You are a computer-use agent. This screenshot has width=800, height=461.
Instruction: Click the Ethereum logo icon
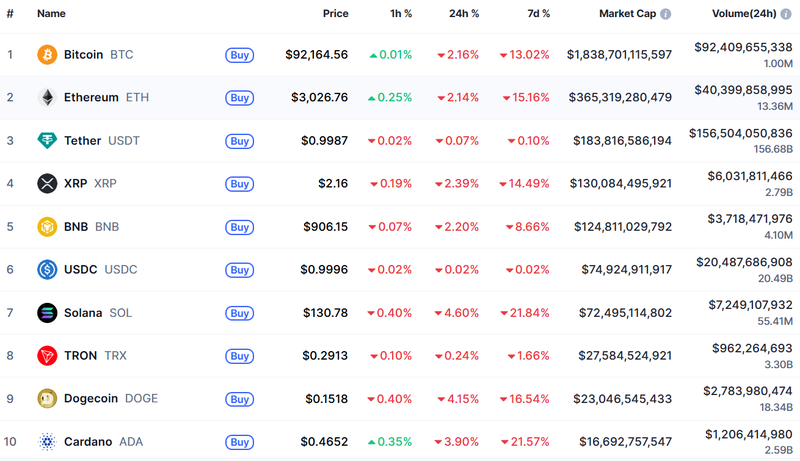[x=47, y=97]
